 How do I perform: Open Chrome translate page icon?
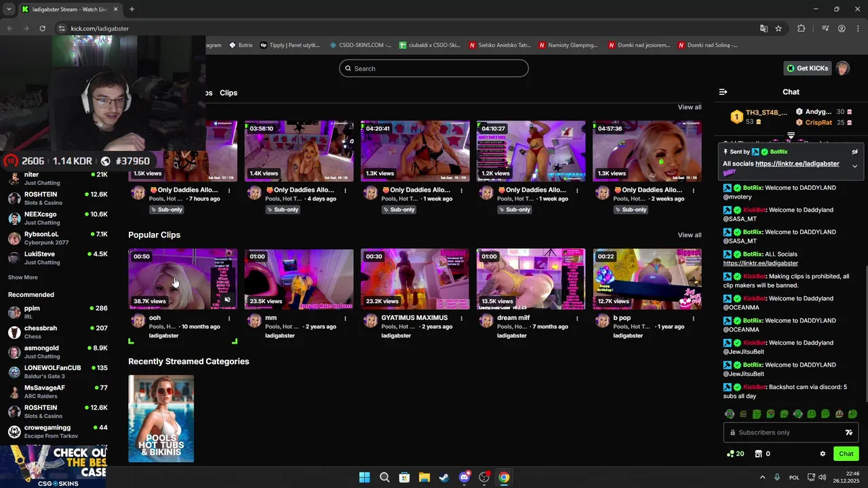[x=764, y=28]
